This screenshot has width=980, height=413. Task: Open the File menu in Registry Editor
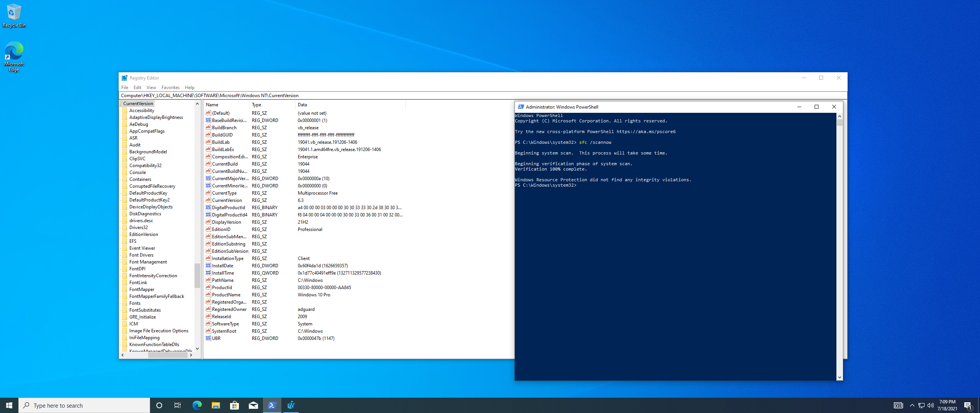pyautogui.click(x=125, y=88)
